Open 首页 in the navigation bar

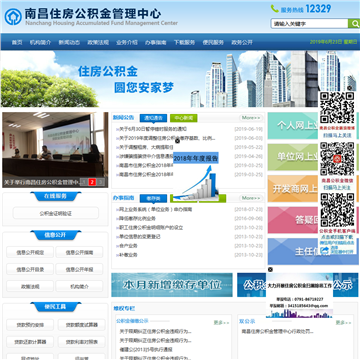coord(17,42)
